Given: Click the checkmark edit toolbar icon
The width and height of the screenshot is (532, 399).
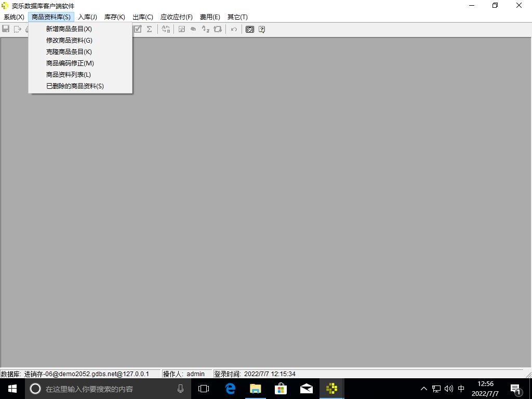Looking at the screenshot, I should (x=138, y=29).
